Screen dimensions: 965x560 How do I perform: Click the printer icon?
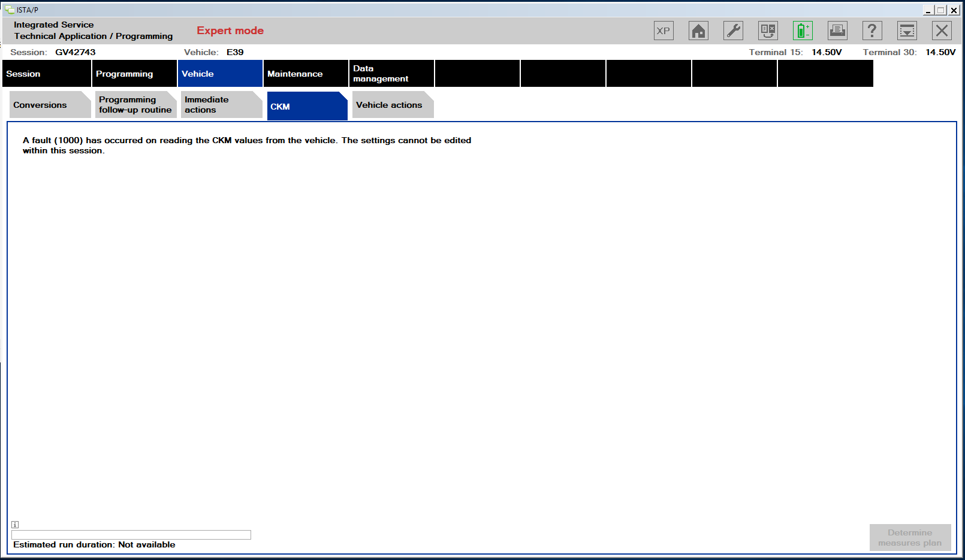[837, 31]
